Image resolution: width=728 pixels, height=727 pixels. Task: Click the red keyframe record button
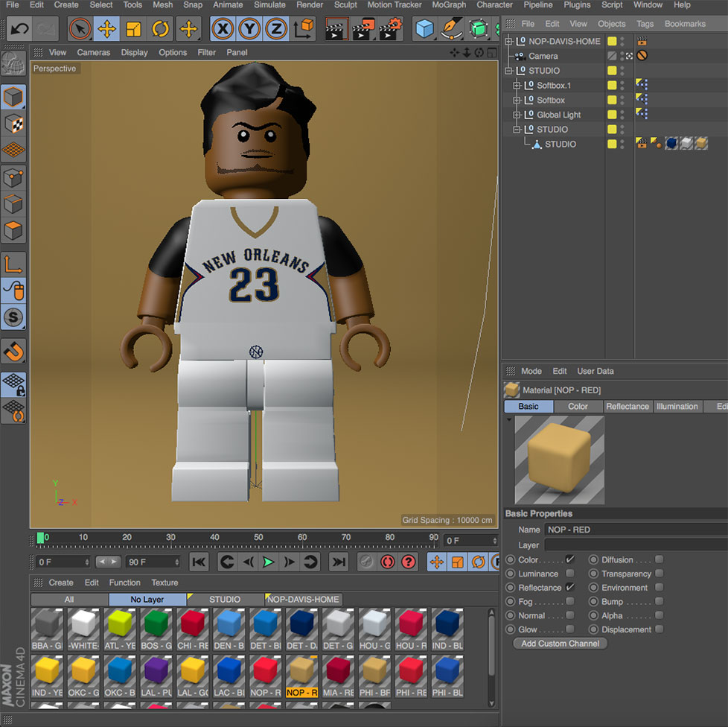(387, 562)
